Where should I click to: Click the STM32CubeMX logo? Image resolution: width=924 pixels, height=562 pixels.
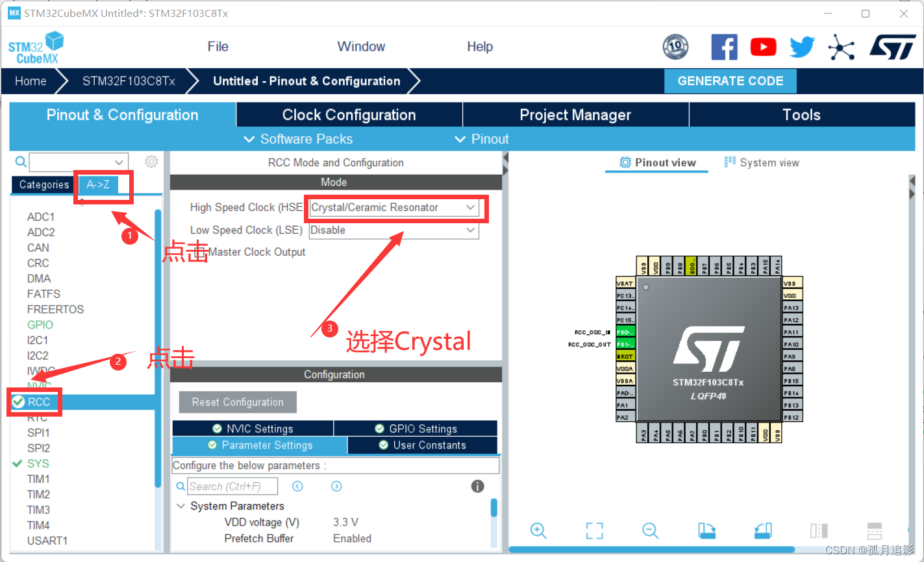36,48
